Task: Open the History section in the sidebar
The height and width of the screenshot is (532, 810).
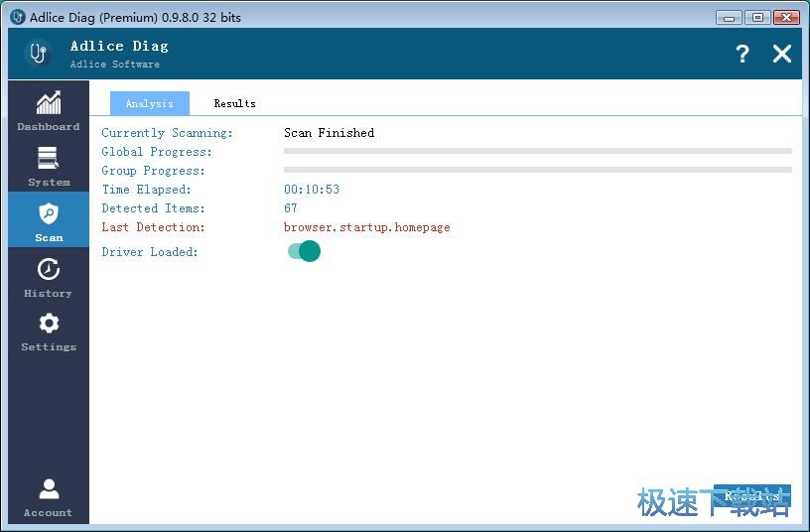Action: [x=49, y=277]
